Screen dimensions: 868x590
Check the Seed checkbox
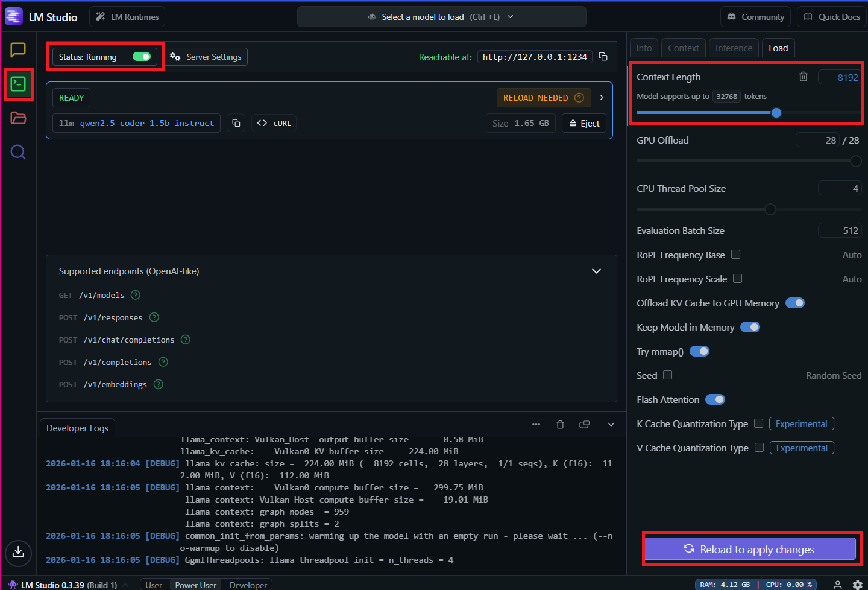click(667, 375)
